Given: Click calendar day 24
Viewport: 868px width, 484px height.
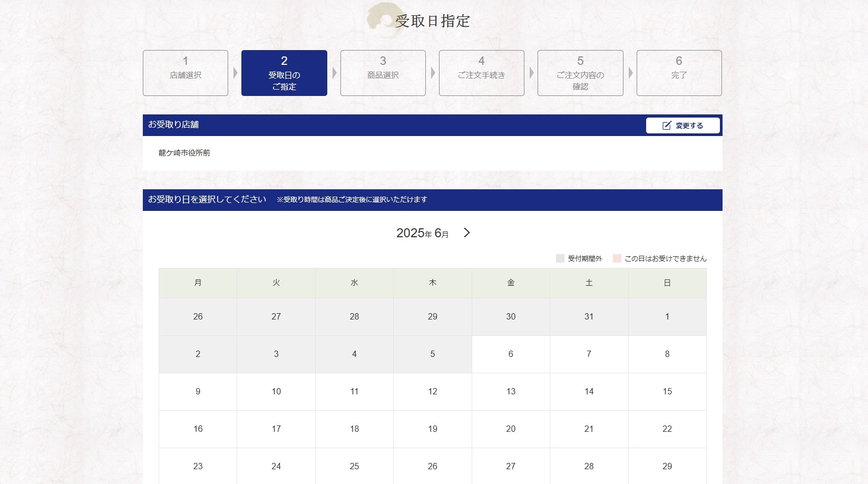Looking at the screenshot, I should click(x=276, y=466).
